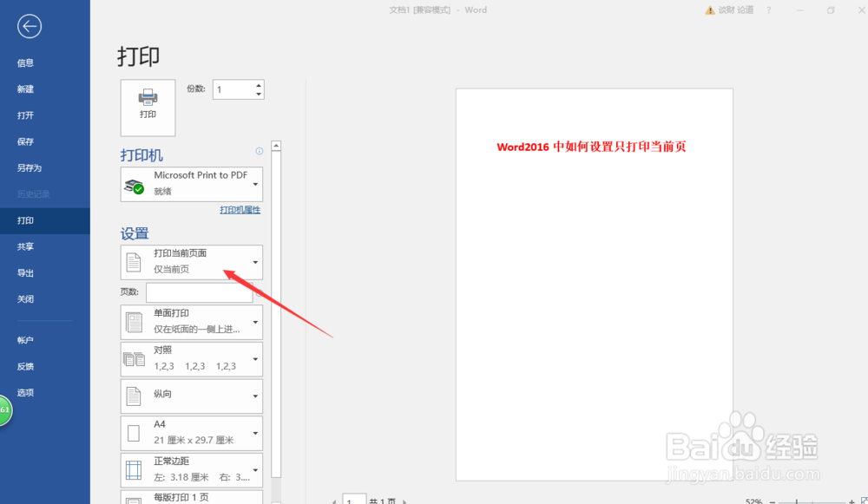Click the yellow warning icon in the title bar

710,10
